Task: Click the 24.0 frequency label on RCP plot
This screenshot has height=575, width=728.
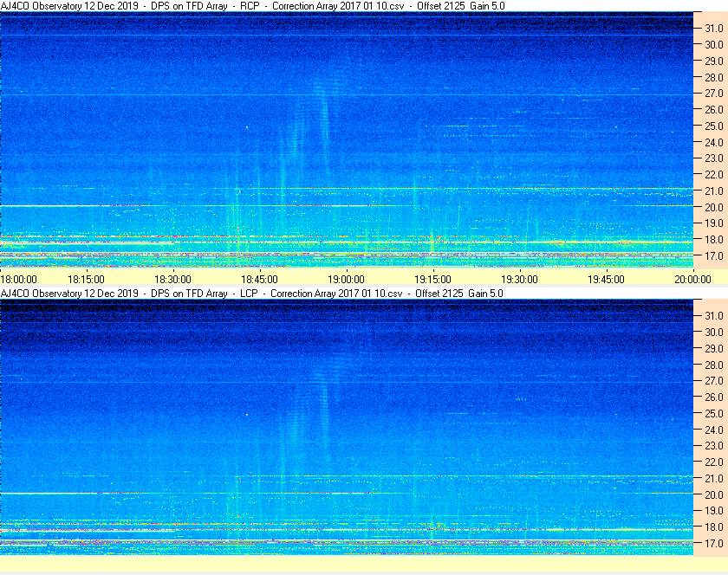Action: 714,142
